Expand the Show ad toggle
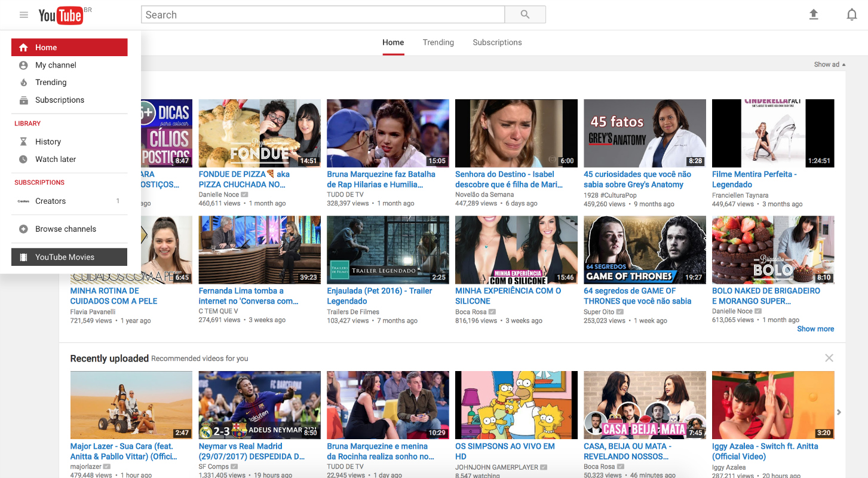The width and height of the screenshot is (868, 478). [x=830, y=65]
